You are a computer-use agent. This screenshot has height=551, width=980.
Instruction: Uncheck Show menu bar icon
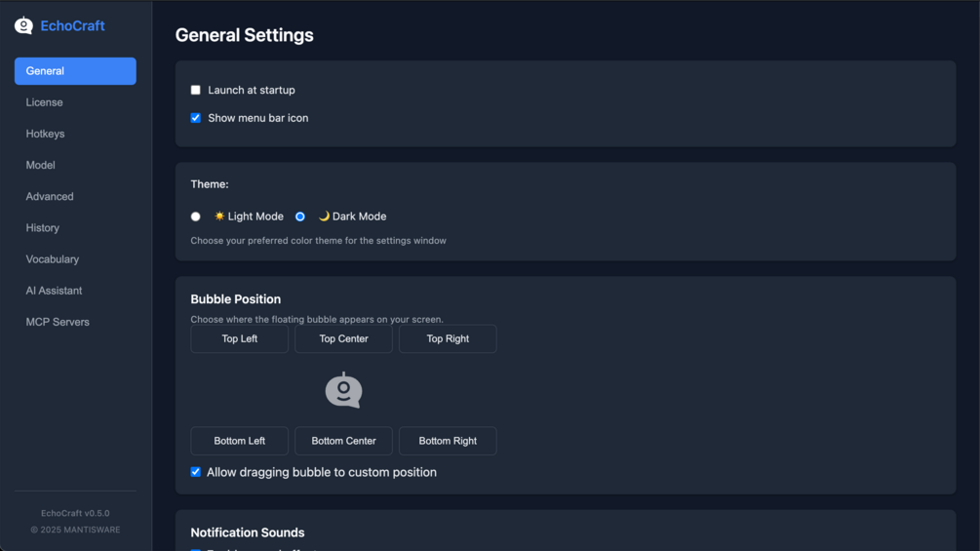(x=196, y=118)
